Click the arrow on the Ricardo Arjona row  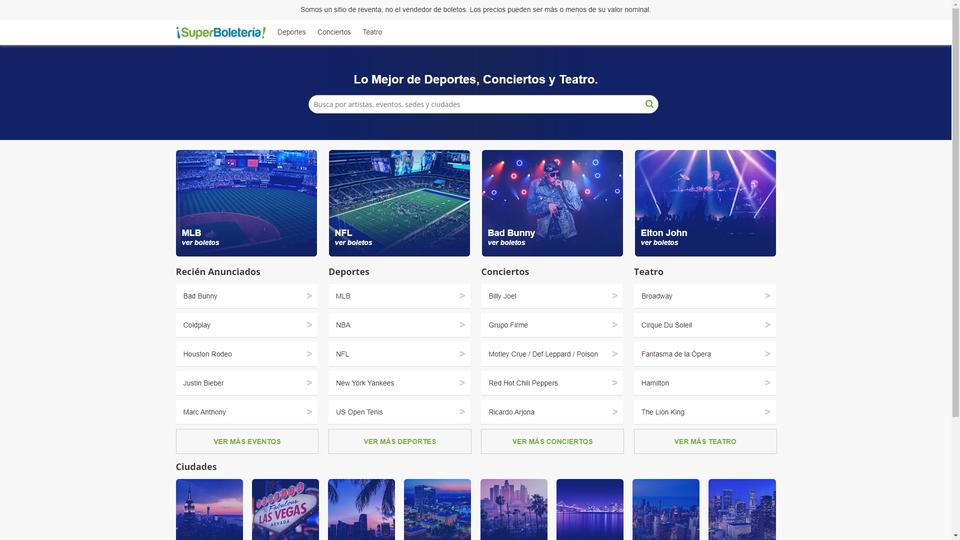click(615, 412)
